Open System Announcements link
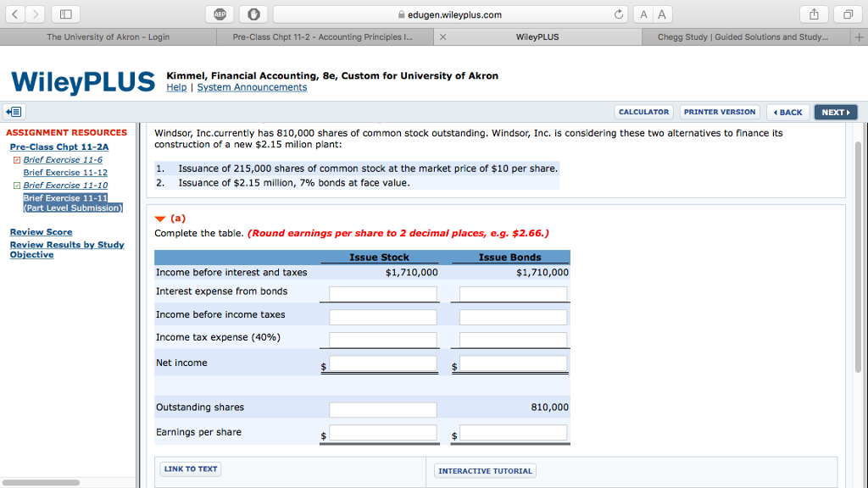This screenshot has height=488, width=868. tap(252, 87)
